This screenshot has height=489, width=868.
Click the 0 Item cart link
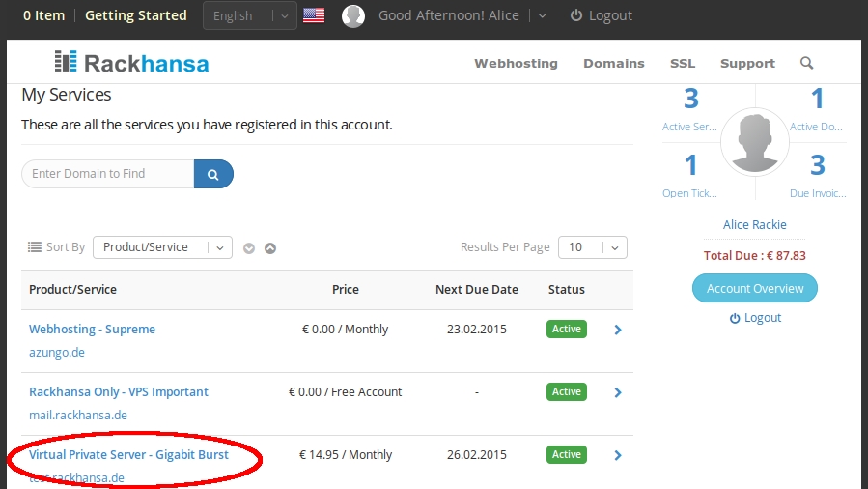[43, 15]
